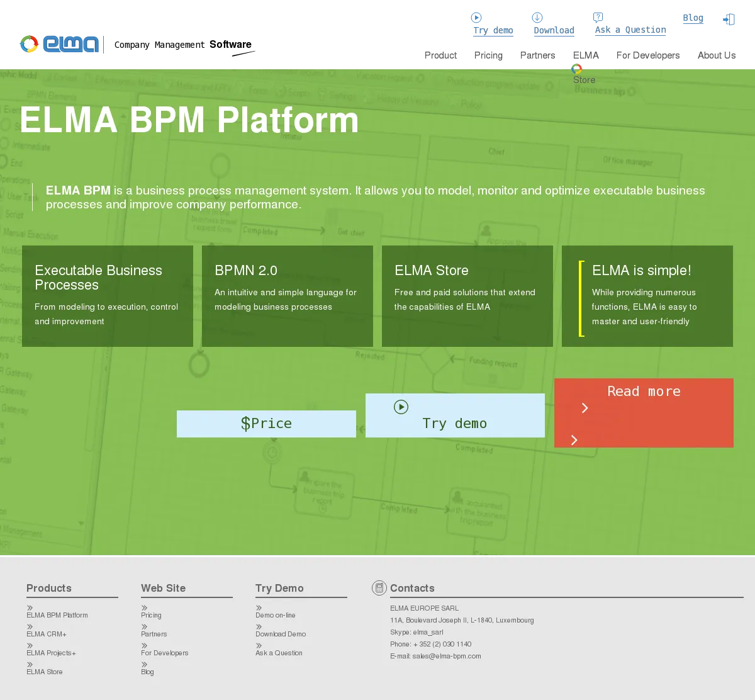Click the Download header link
The height and width of the screenshot is (700, 755).
(554, 30)
